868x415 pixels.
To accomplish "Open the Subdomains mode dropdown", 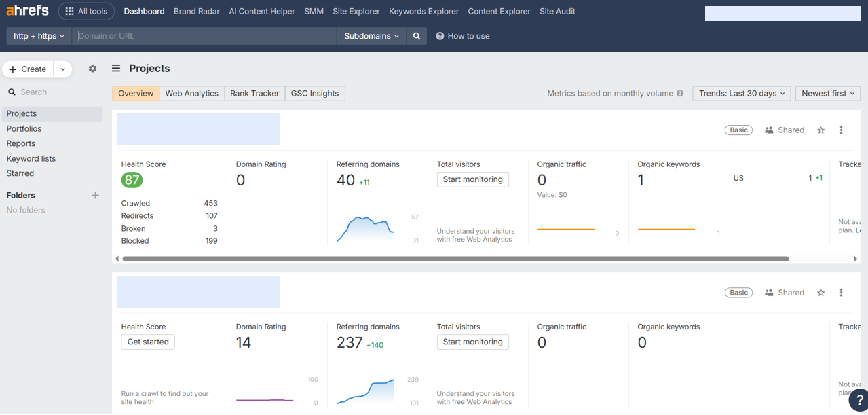I will [371, 36].
